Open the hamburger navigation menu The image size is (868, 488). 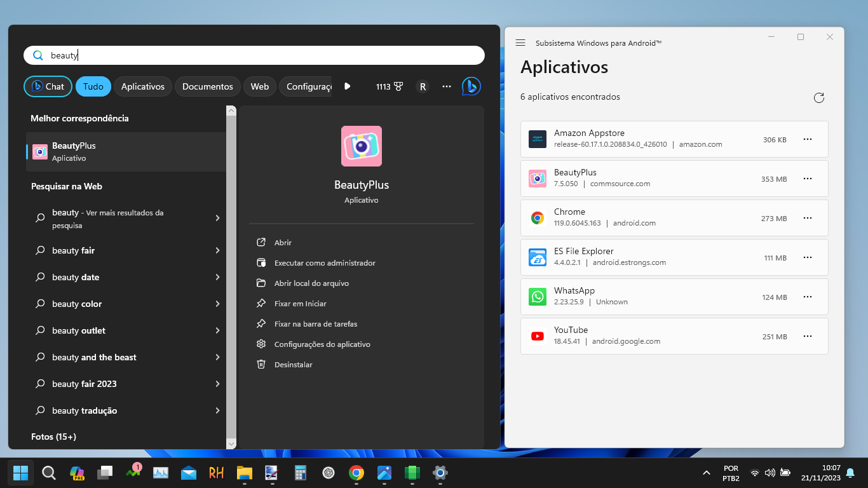[520, 43]
